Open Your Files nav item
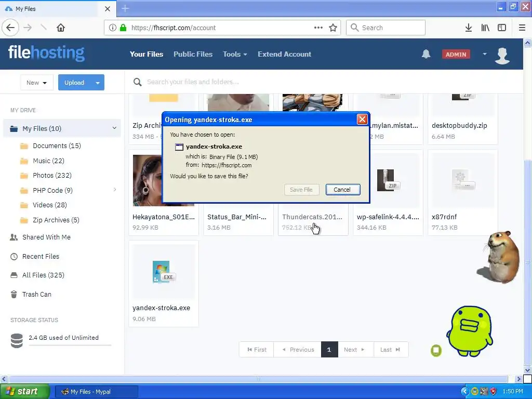Screen dimensions: 532x399 pos(147,54)
